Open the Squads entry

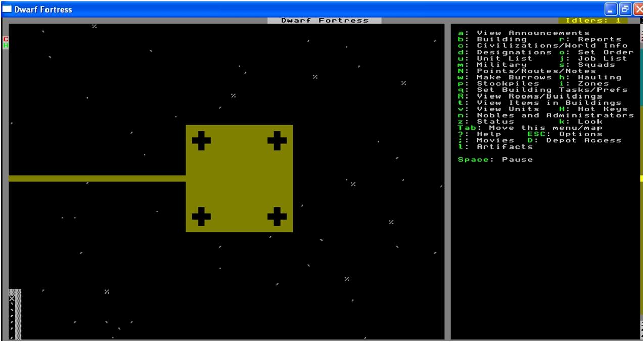587,65
